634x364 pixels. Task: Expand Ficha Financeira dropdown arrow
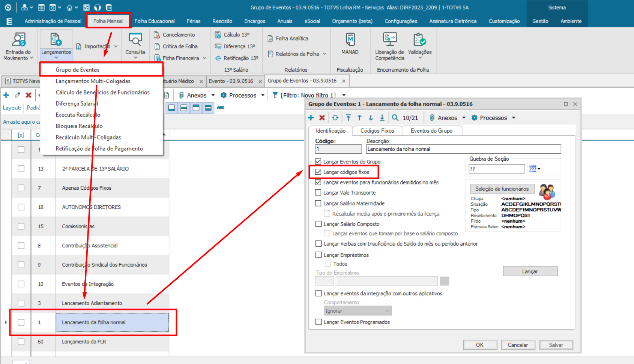[x=204, y=58]
